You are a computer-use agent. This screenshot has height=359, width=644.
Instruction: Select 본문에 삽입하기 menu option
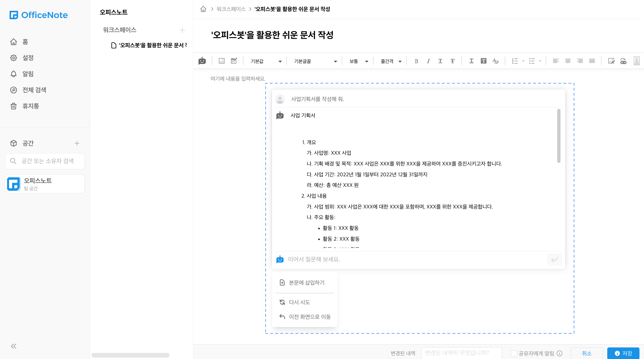click(x=306, y=283)
